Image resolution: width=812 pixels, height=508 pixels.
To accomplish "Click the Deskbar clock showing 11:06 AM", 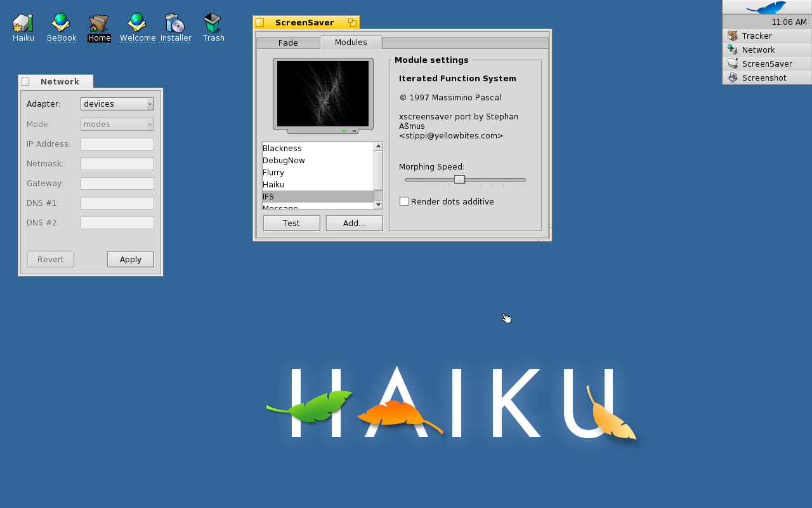I will tap(789, 22).
